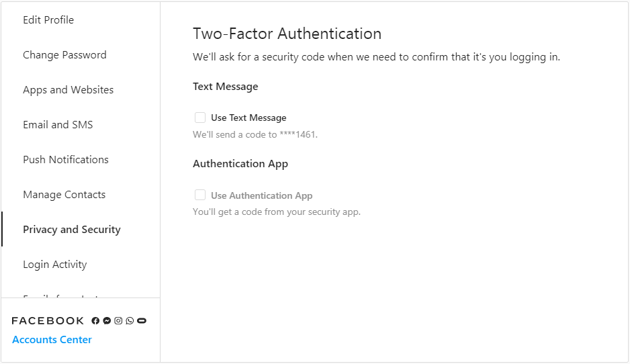Enable the Use Text Message checkbox
Viewport: 630px width, 364px height.
(x=200, y=118)
